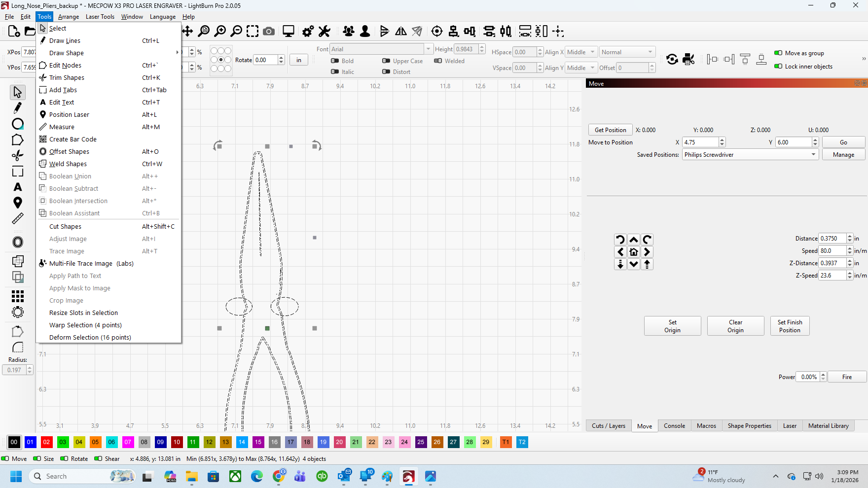Click the Create Text tool icon

(x=17, y=187)
